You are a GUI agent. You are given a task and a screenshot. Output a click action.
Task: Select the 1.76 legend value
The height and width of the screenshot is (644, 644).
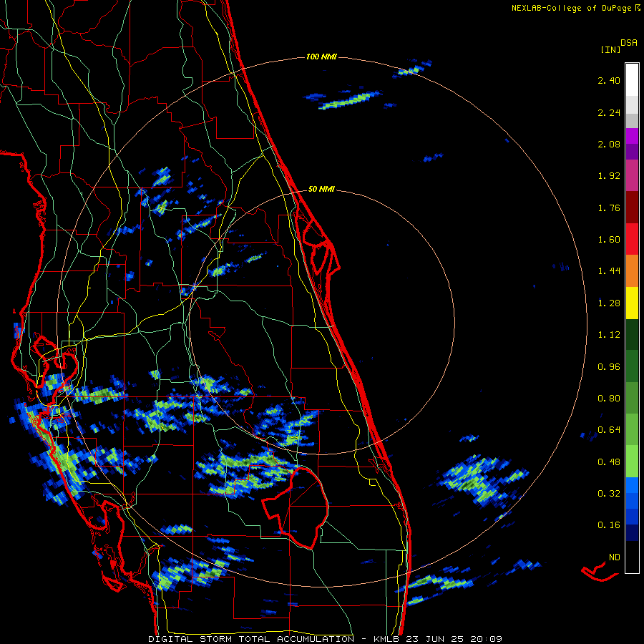tap(609, 208)
